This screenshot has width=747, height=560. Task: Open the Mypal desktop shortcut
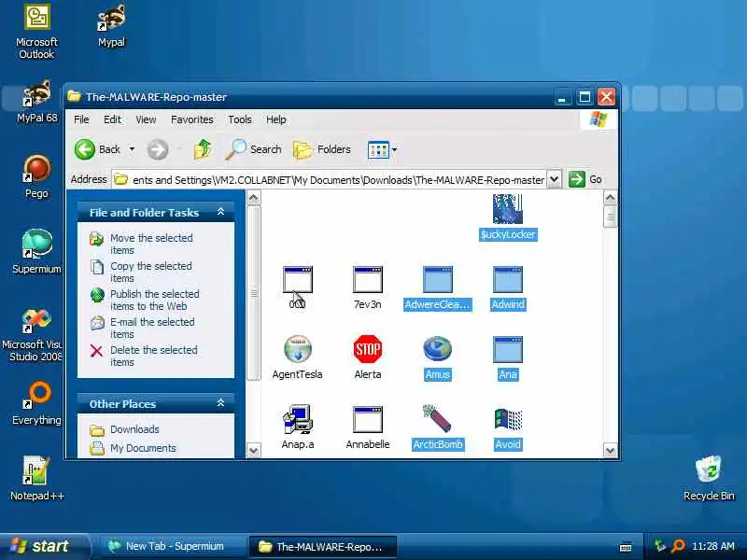pyautogui.click(x=111, y=26)
